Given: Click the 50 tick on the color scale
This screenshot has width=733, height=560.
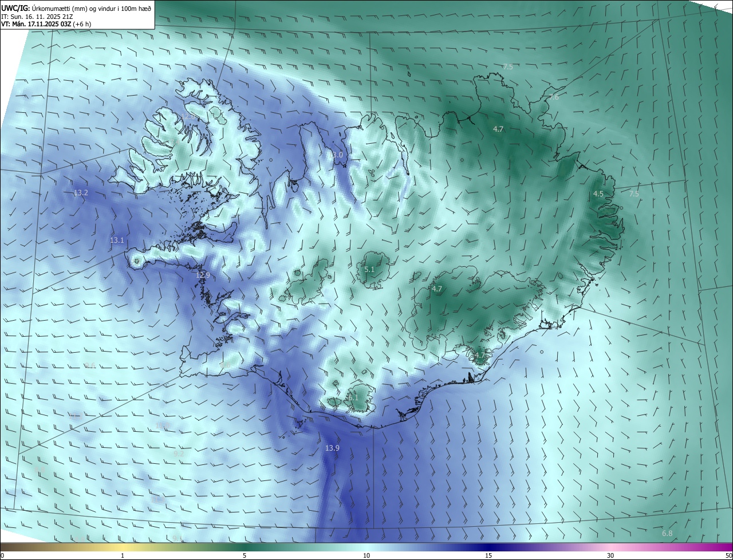Looking at the screenshot, I should [728, 555].
